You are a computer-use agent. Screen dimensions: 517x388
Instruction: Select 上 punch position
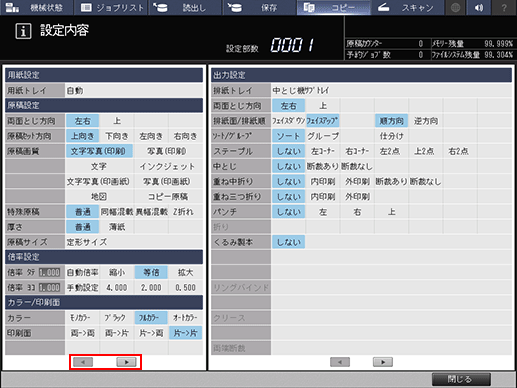click(391, 212)
